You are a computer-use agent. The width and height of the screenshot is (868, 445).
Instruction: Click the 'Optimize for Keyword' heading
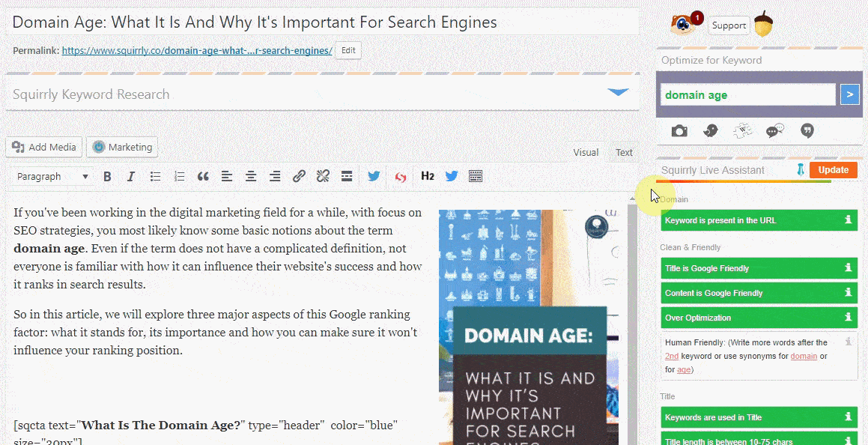coord(711,61)
